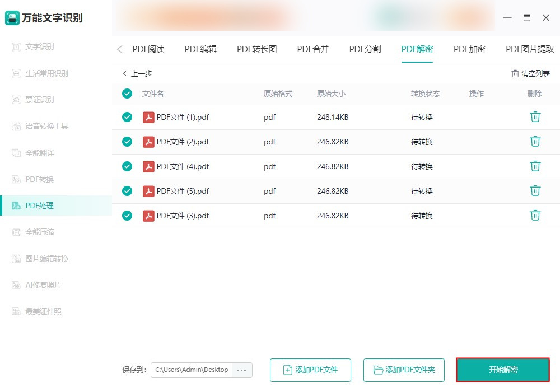The image size is (560, 392).
Task: Click 添加PDF文件 button
Action: 310,370
